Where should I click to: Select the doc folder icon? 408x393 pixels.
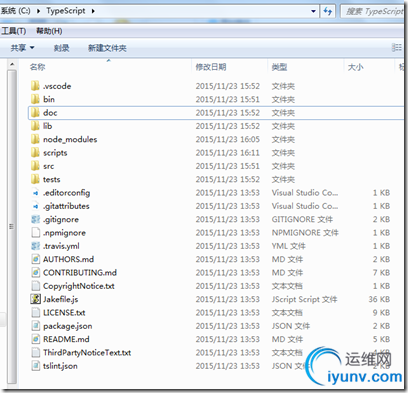pos(35,113)
